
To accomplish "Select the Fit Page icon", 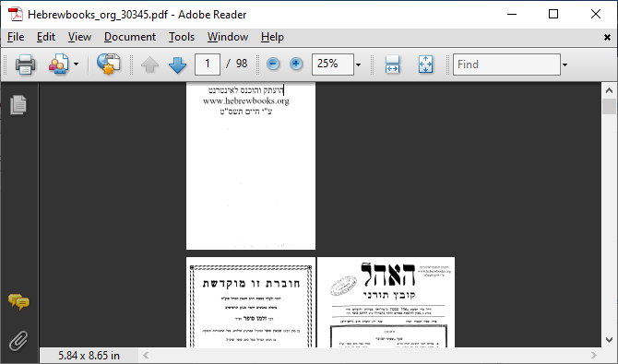I will click(425, 65).
